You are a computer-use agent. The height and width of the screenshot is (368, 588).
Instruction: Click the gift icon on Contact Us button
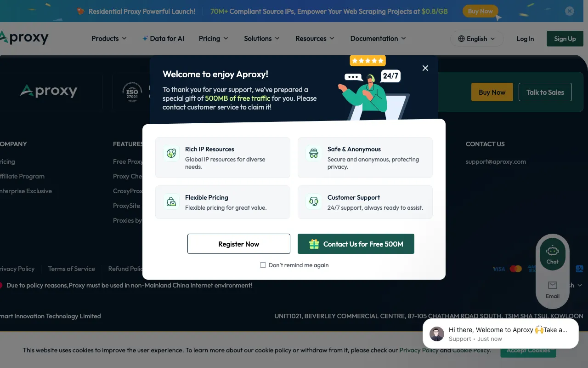point(314,244)
